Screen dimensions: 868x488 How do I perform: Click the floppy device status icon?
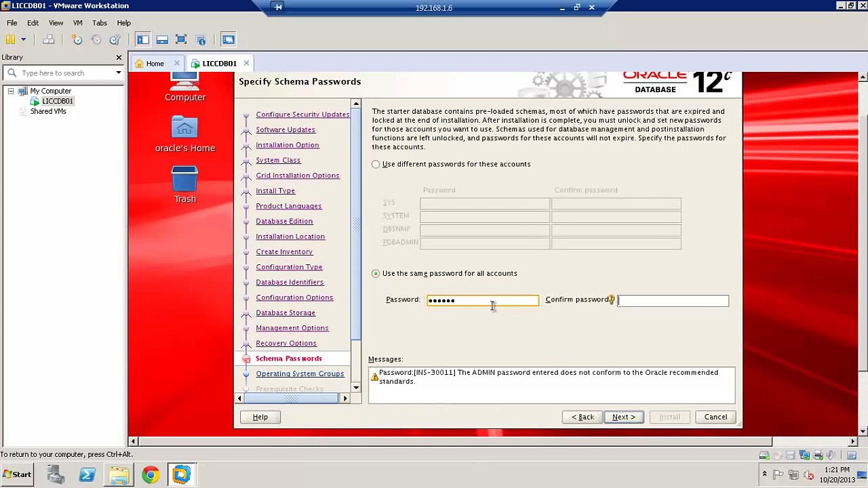pyautogui.click(x=791, y=455)
